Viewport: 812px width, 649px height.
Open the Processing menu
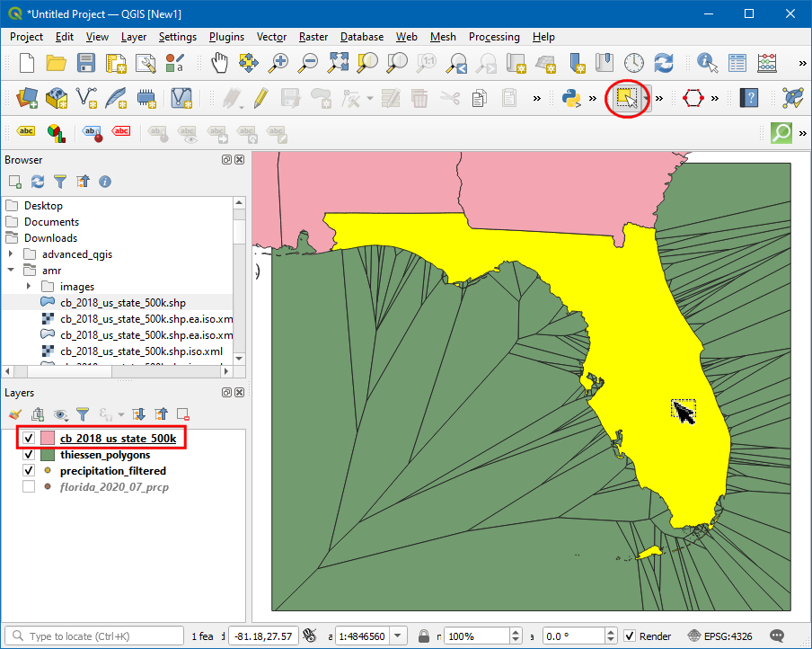pyautogui.click(x=493, y=37)
